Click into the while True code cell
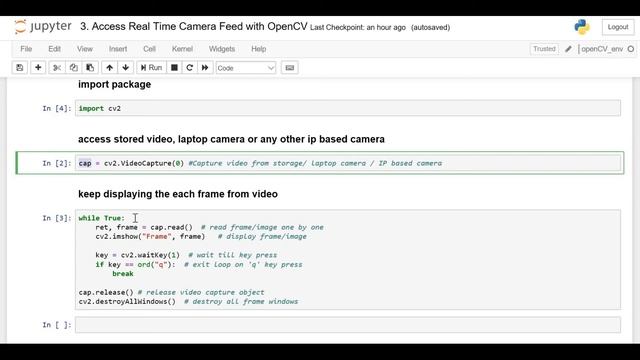This screenshot has width=640, height=360. point(348,260)
